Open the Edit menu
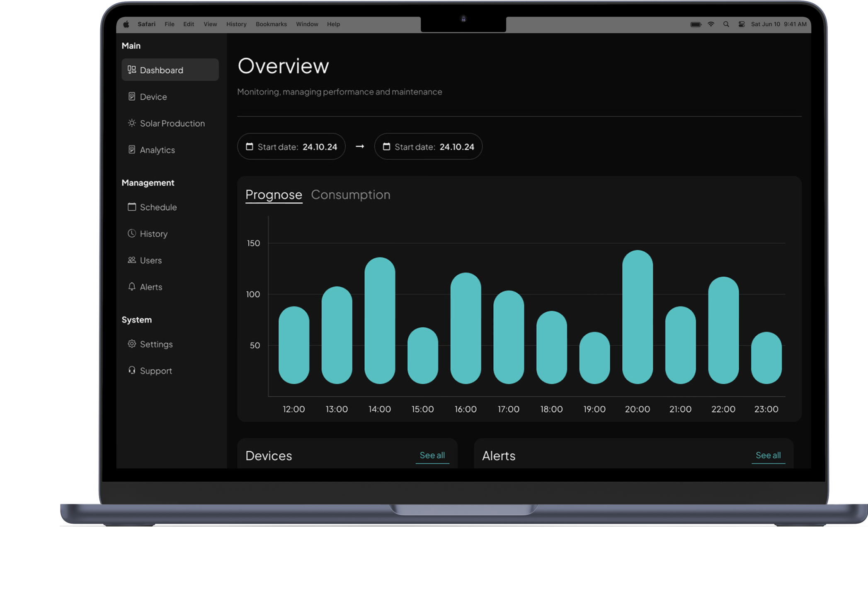This screenshot has width=868, height=597. [189, 24]
